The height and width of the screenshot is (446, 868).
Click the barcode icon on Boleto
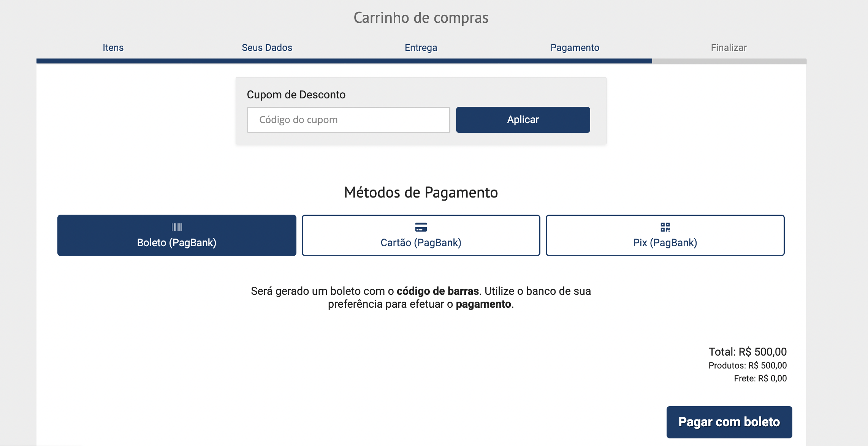click(x=177, y=227)
